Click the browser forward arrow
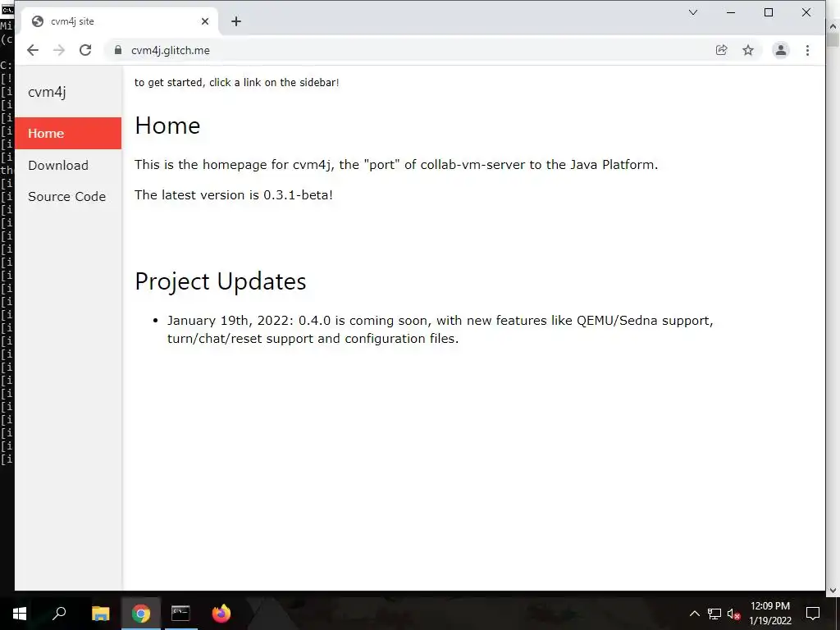Image resolution: width=840 pixels, height=630 pixels. coord(59,50)
